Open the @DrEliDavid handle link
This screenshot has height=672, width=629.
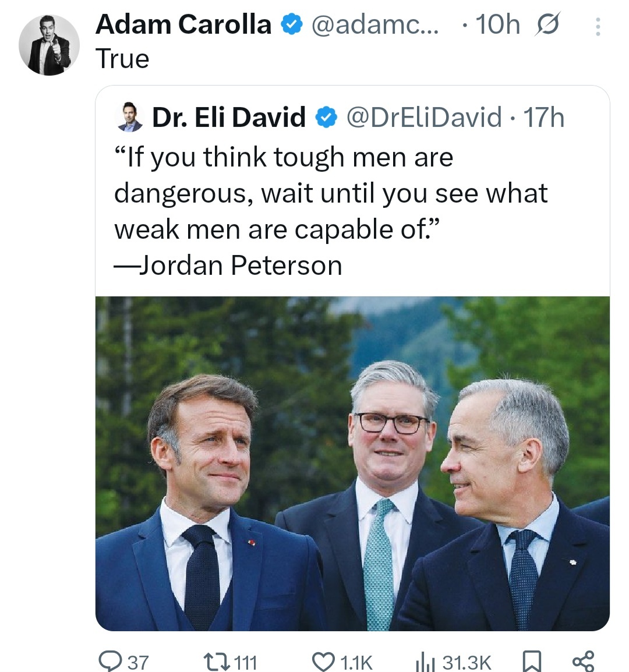[424, 118]
